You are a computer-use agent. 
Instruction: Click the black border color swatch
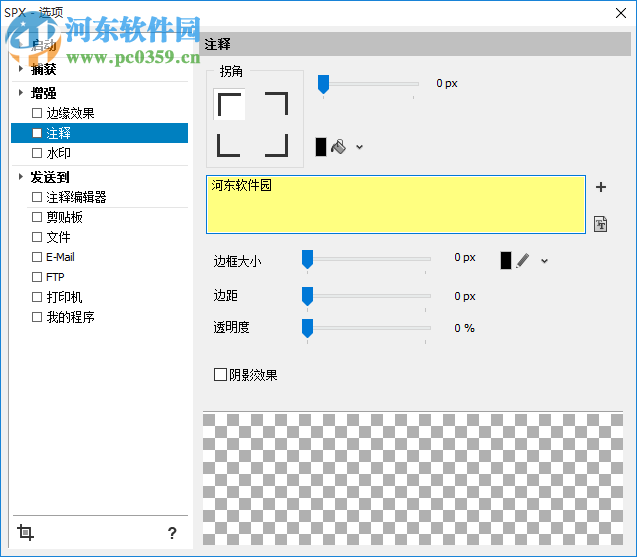506,260
